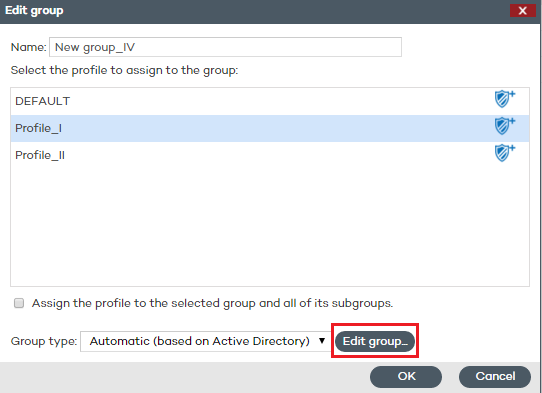
Task: Choose Profile_II from the profile list
Action: 270,155
